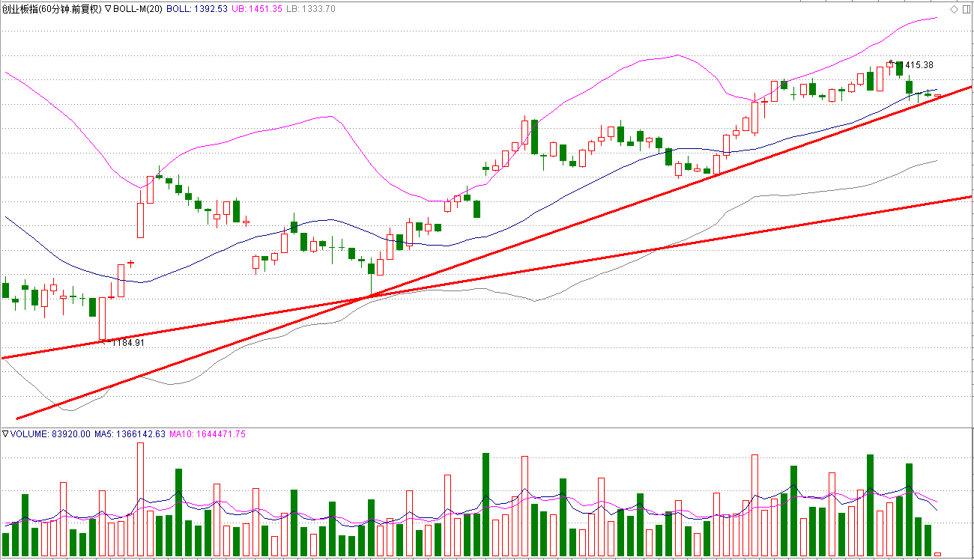This screenshot has width=974, height=560.
Task: Click the BOLL-M(20) indicator name
Action: pos(137,9)
